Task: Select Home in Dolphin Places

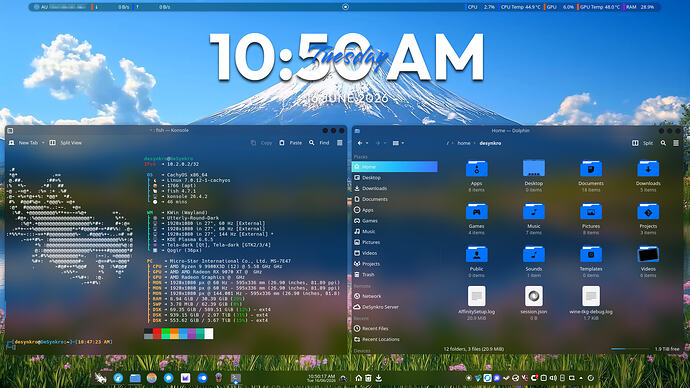Action: click(395, 167)
